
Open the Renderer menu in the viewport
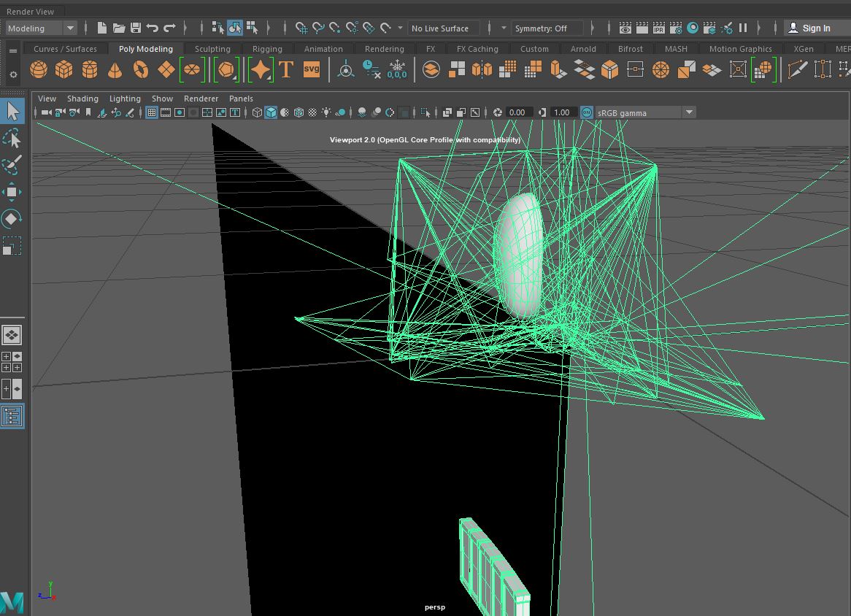201,98
